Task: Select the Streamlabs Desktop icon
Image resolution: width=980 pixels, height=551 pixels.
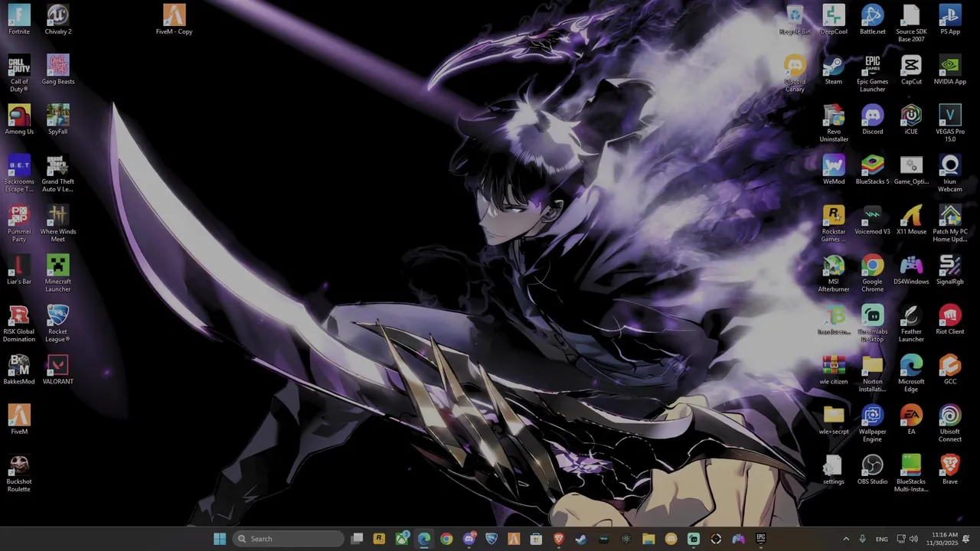Action: (x=873, y=324)
